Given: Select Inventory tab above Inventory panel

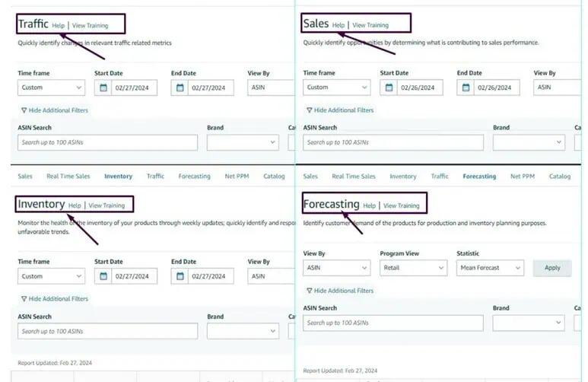Looking at the screenshot, I should pyautogui.click(x=118, y=177).
